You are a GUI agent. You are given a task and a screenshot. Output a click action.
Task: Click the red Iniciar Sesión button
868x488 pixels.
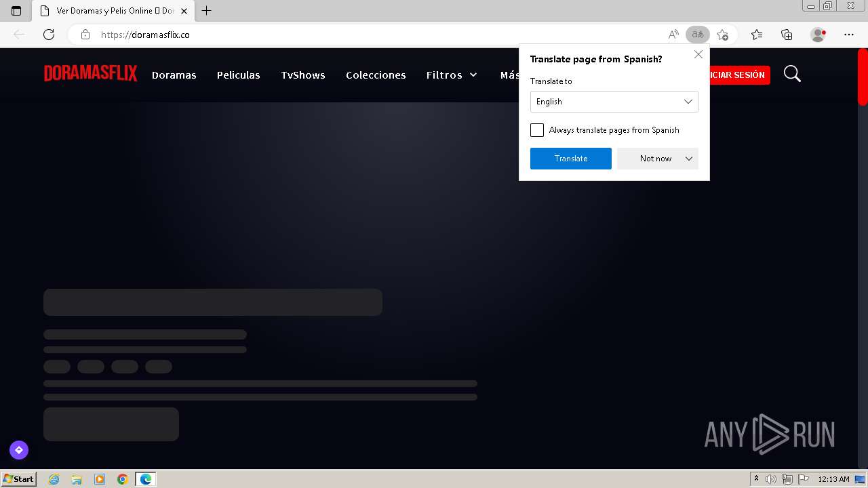tap(738, 75)
